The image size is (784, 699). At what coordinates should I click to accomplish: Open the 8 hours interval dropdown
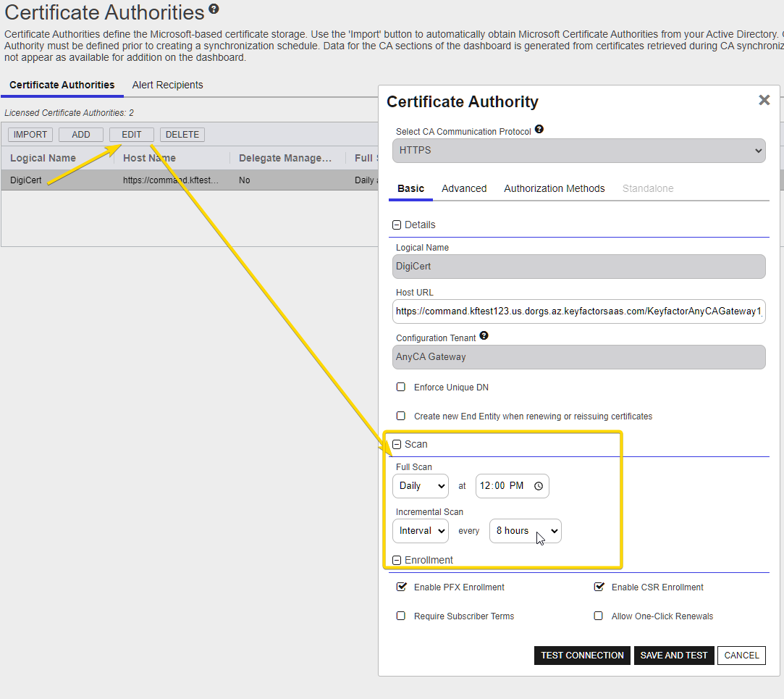point(525,531)
